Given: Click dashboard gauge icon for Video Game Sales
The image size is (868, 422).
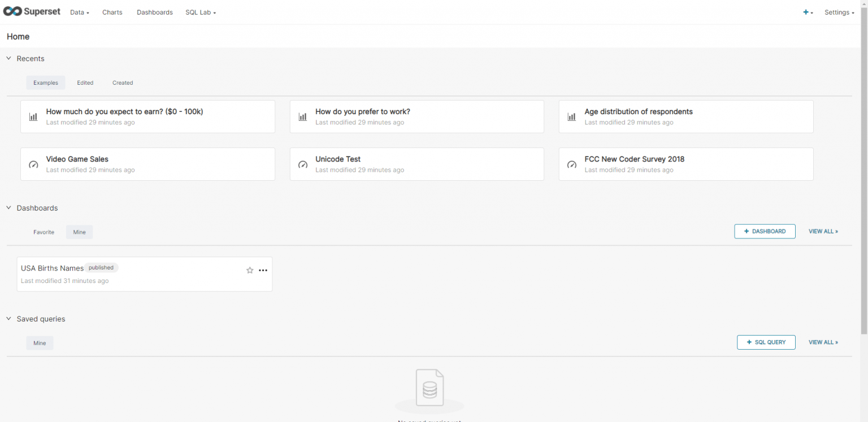Looking at the screenshot, I should coord(33,164).
